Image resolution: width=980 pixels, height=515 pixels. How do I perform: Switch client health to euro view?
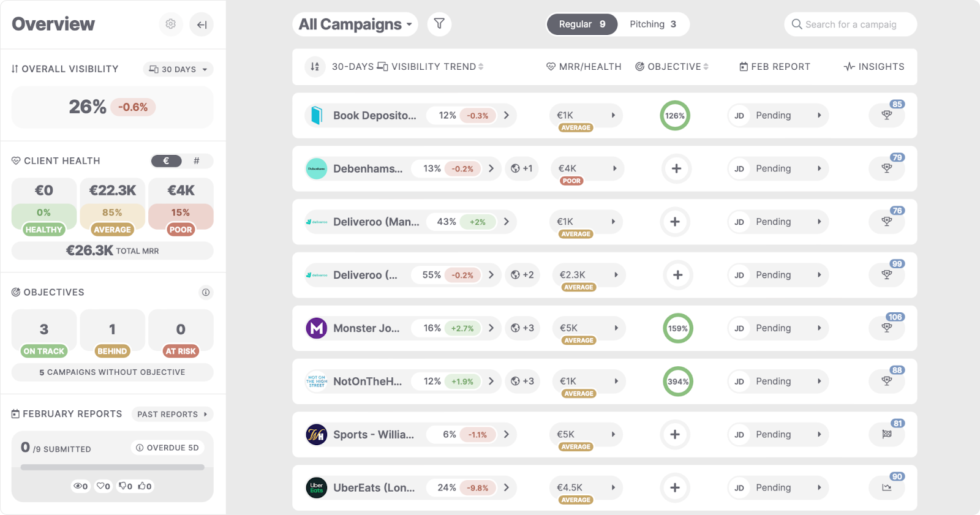pyautogui.click(x=167, y=161)
